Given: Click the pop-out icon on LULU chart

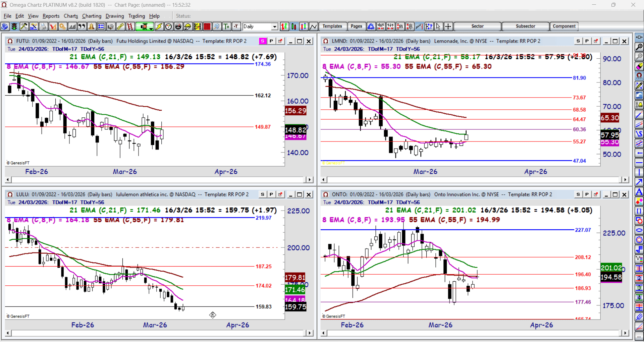Looking at the screenshot, I should pyautogui.click(x=280, y=194).
